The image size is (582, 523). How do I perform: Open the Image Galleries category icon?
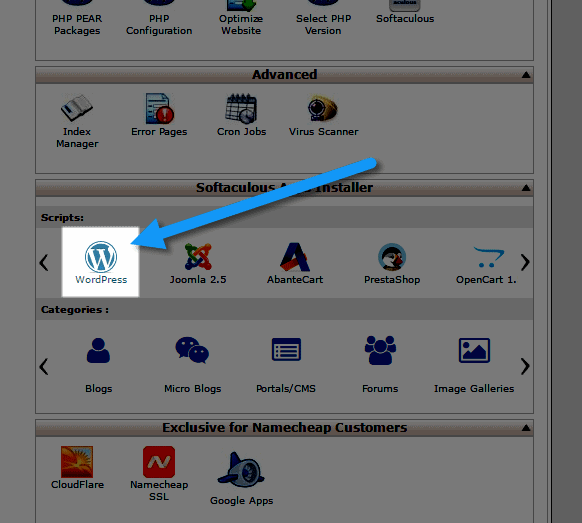(474, 350)
